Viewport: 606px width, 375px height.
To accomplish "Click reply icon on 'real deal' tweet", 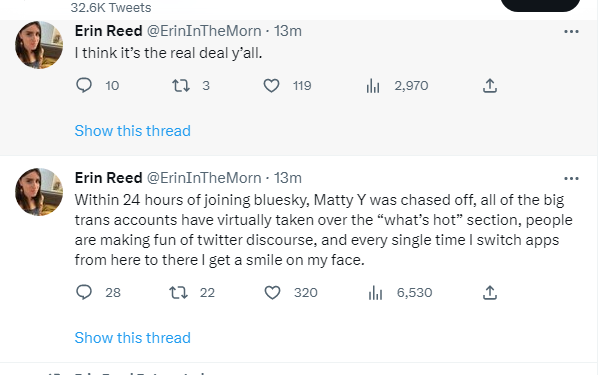I will [83, 85].
